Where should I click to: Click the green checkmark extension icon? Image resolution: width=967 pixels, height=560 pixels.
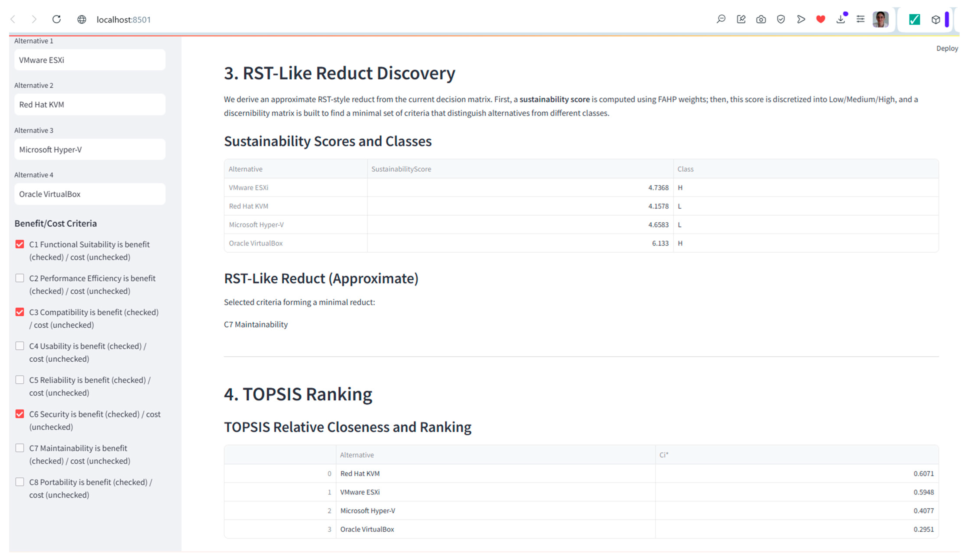915,19
